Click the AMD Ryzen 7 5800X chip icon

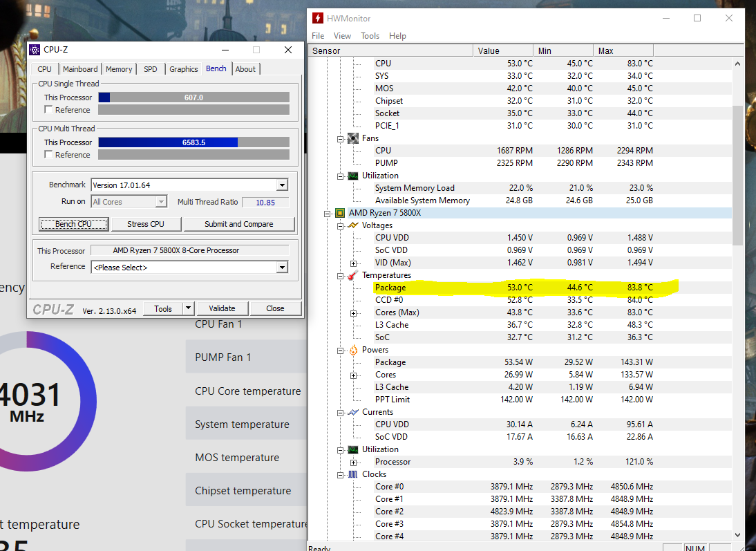point(340,213)
